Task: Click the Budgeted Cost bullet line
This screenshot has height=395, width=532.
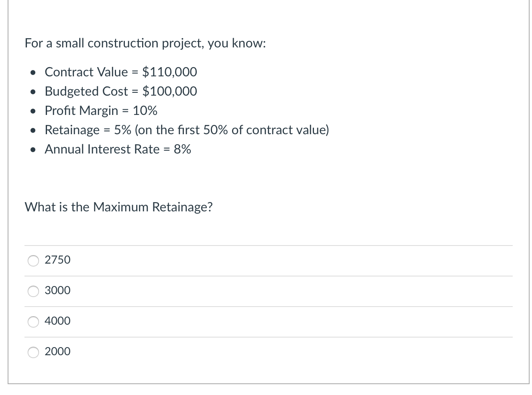Action: click(121, 91)
